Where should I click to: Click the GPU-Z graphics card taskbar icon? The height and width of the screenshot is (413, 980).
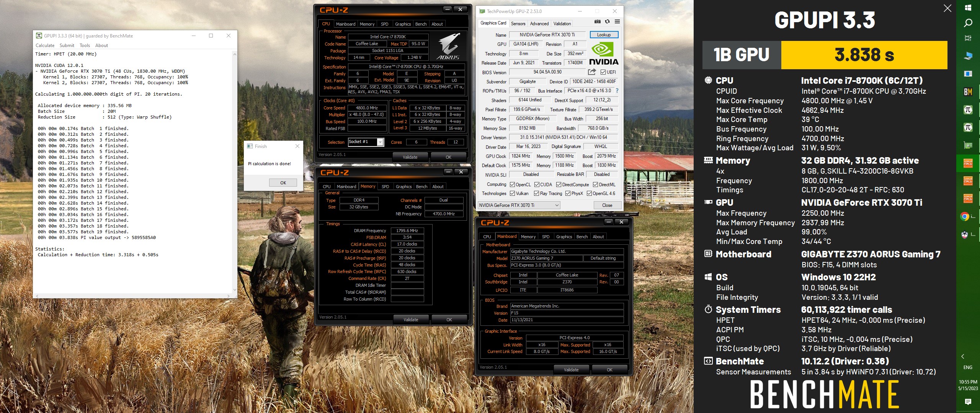[968, 145]
